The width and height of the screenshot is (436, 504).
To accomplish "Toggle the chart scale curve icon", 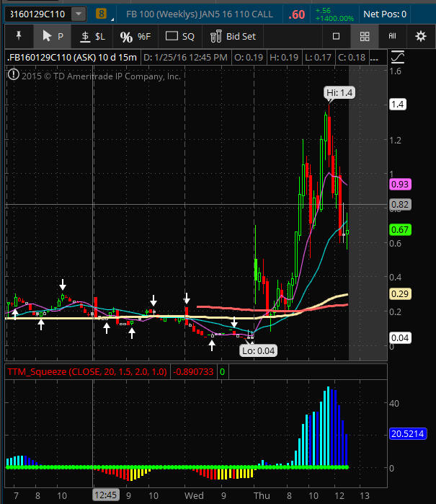I will [x=396, y=56].
